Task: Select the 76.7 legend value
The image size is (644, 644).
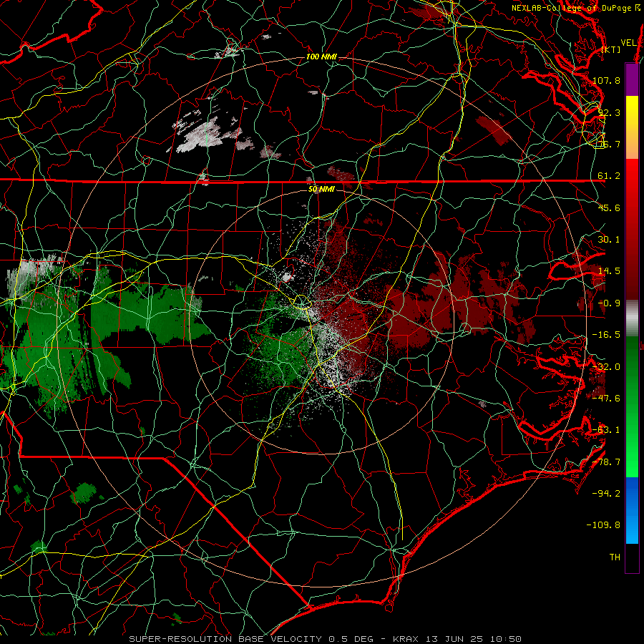Action: coord(609,144)
